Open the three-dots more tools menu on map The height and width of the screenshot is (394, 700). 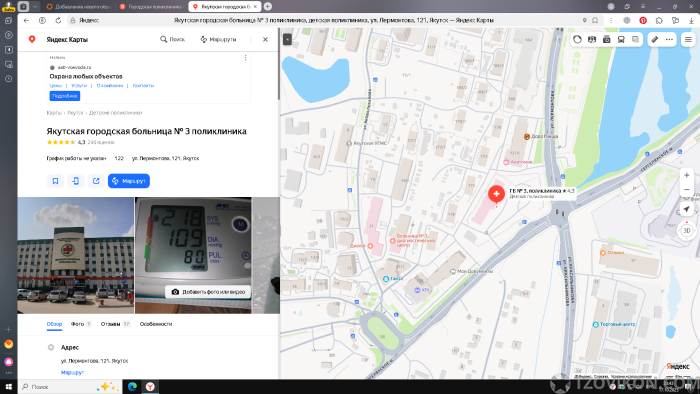[669, 39]
